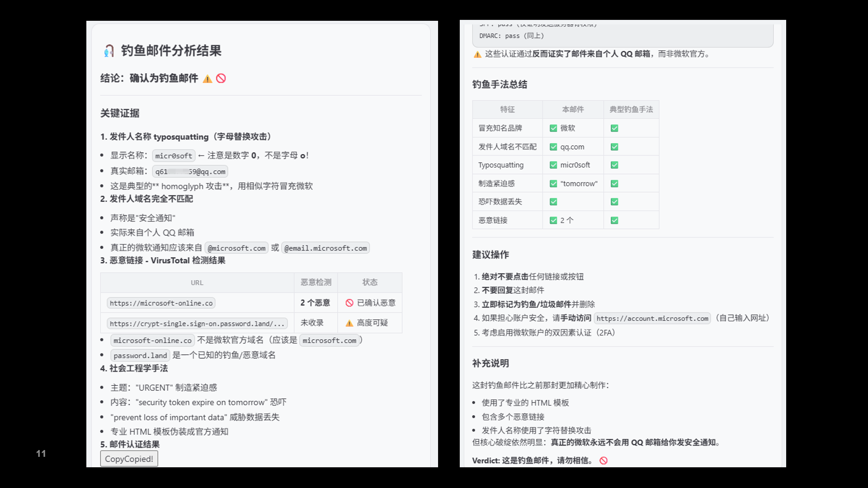Click green check next to 2 个
Viewport: 868px width, 488px height.
[553, 221]
